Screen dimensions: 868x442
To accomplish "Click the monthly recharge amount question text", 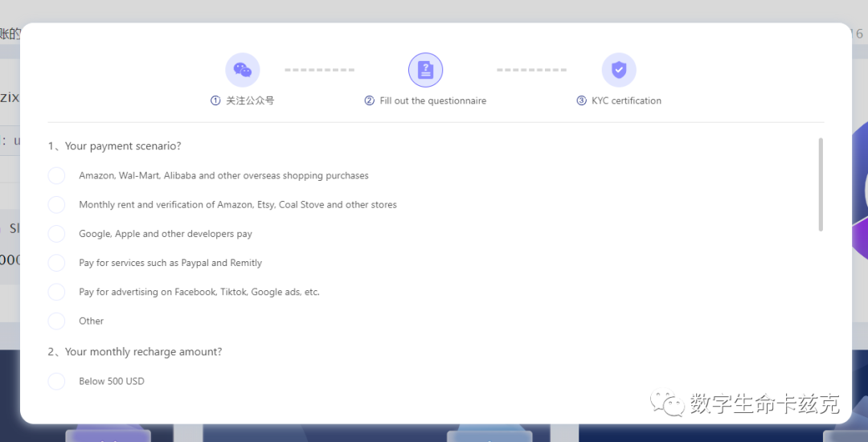I will [x=135, y=352].
